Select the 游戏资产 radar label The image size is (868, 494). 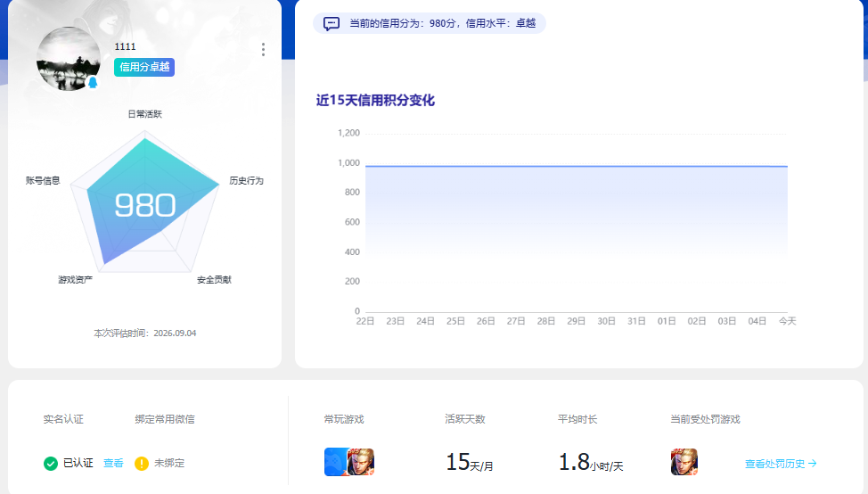(75, 280)
